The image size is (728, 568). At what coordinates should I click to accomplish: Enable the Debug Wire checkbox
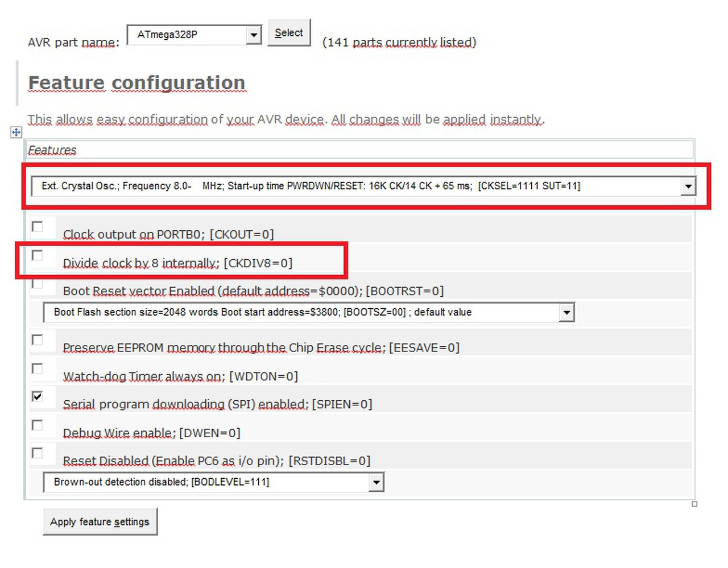tap(38, 425)
